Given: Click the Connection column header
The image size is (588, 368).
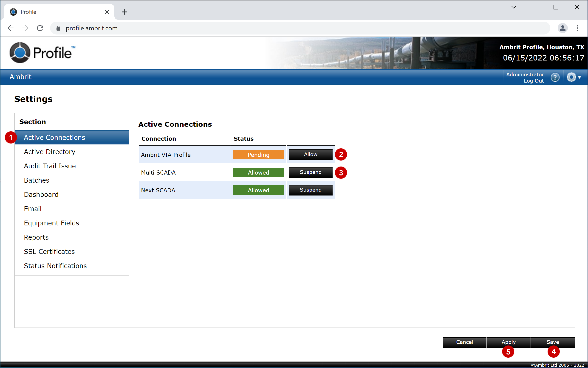Looking at the screenshot, I should click(x=159, y=139).
